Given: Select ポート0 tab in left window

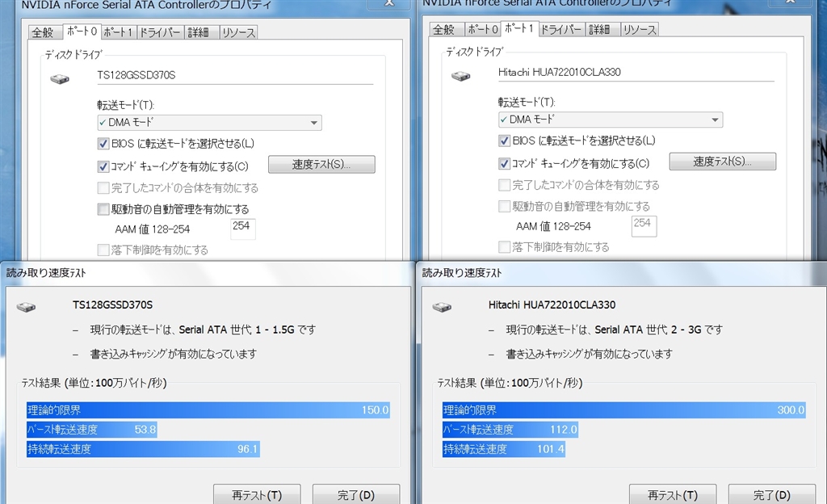Looking at the screenshot, I should click(x=82, y=31).
